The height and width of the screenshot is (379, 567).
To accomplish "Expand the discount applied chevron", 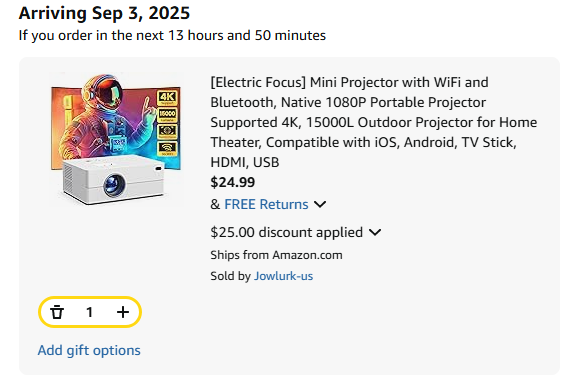I will [375, 232].
